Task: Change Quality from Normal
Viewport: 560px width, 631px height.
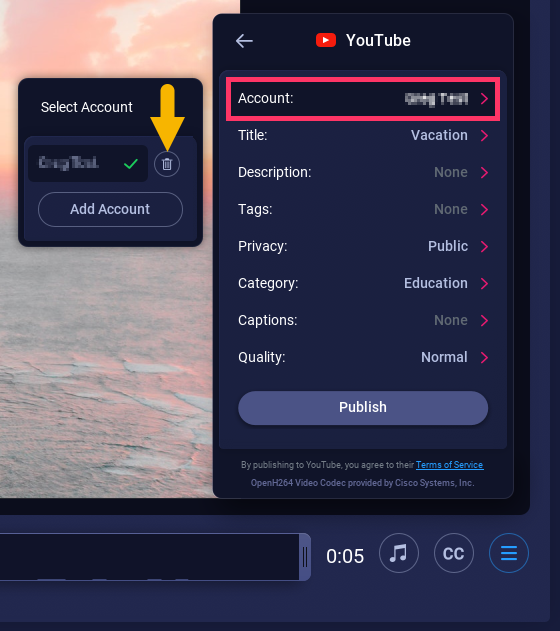Action: pyautogui.click(x=363, y=358)
